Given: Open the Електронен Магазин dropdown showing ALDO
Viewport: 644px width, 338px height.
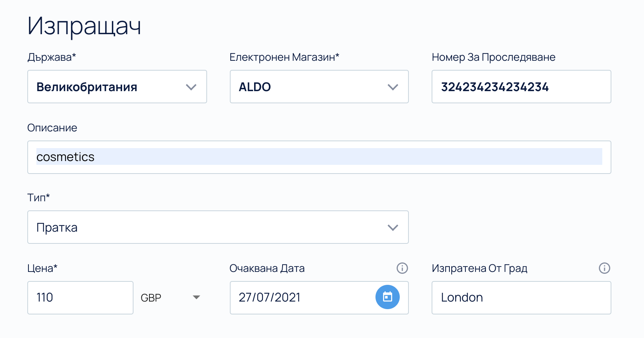Looking at the screenshot, I should click(x=319, y=87).
